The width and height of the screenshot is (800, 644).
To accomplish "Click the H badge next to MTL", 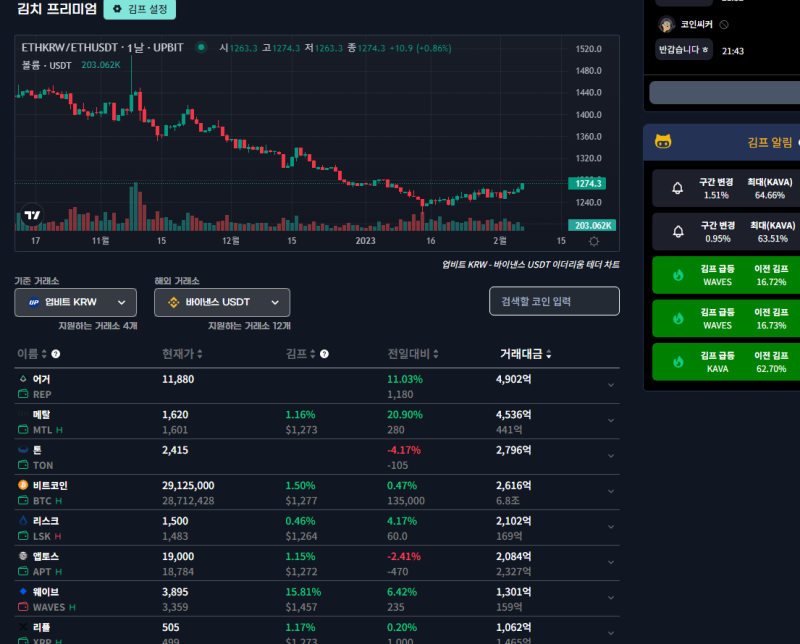I will click(59, 430).
